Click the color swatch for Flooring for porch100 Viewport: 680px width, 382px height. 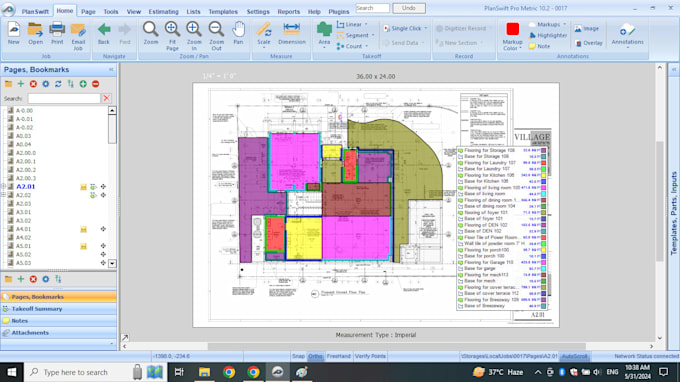tap(543, 250)
